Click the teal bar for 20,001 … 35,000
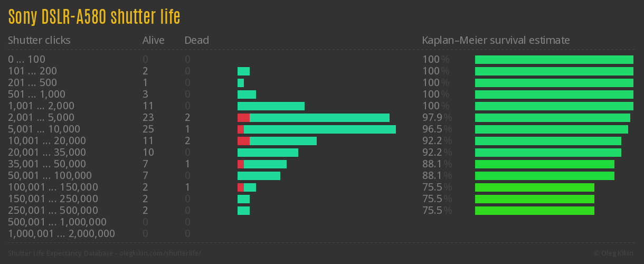The image size is (644, 264). click(x=268, y=153)
